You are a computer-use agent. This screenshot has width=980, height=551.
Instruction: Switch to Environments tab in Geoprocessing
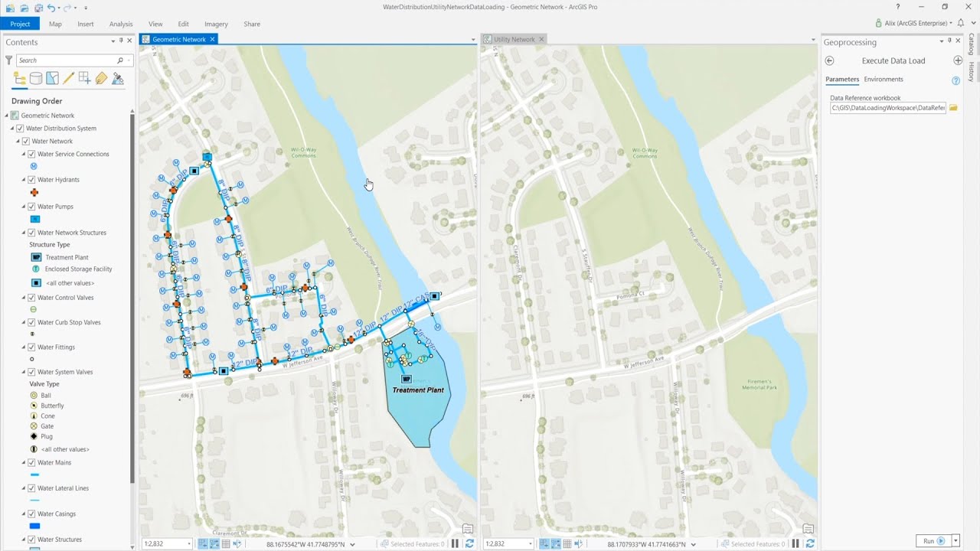click(x=884, y=80)
